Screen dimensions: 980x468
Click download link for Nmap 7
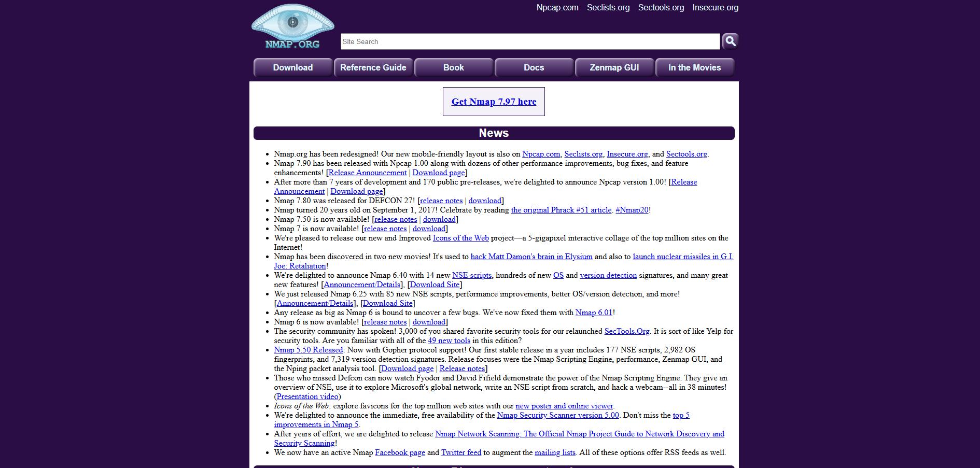point(429,229)
